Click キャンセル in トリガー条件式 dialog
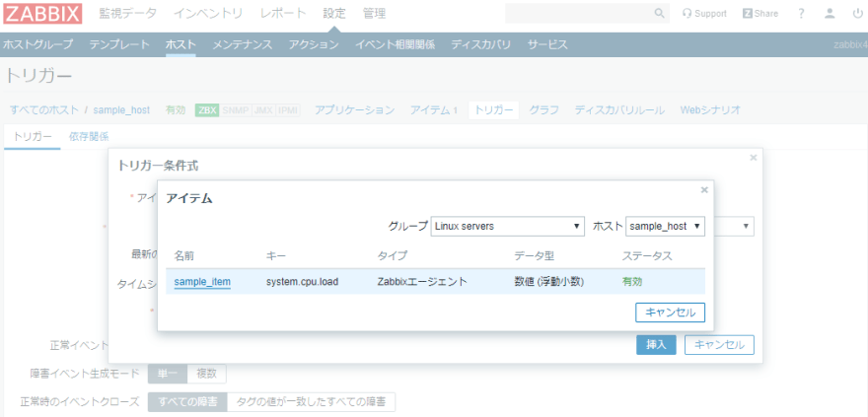868x417 pixels. [719, 345]
